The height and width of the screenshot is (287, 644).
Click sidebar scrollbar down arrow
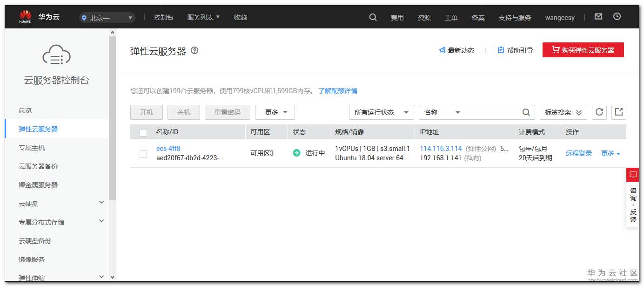tap(112, 277)
